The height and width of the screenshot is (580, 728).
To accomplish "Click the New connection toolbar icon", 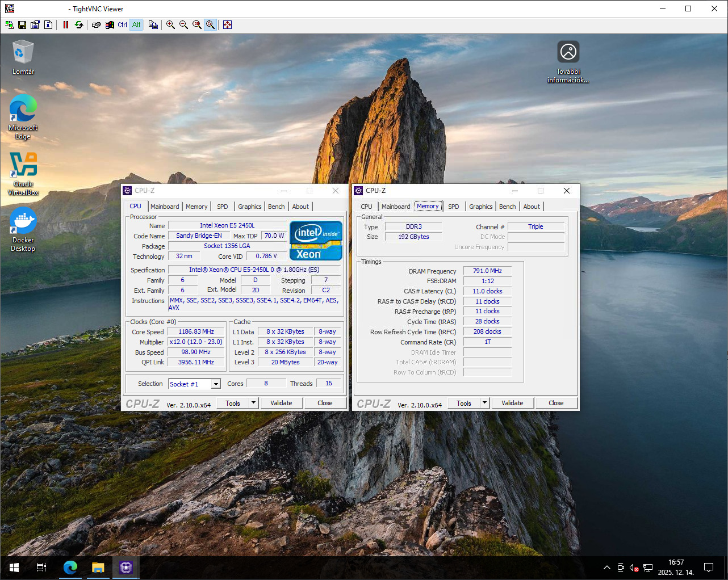I will point(9,25).
